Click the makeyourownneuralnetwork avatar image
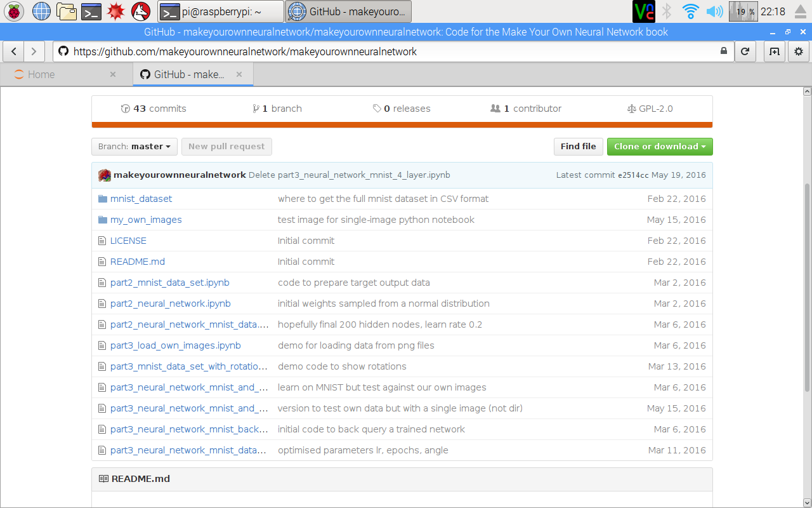Screen dimensions: 812x508 (x=105, y=175)
